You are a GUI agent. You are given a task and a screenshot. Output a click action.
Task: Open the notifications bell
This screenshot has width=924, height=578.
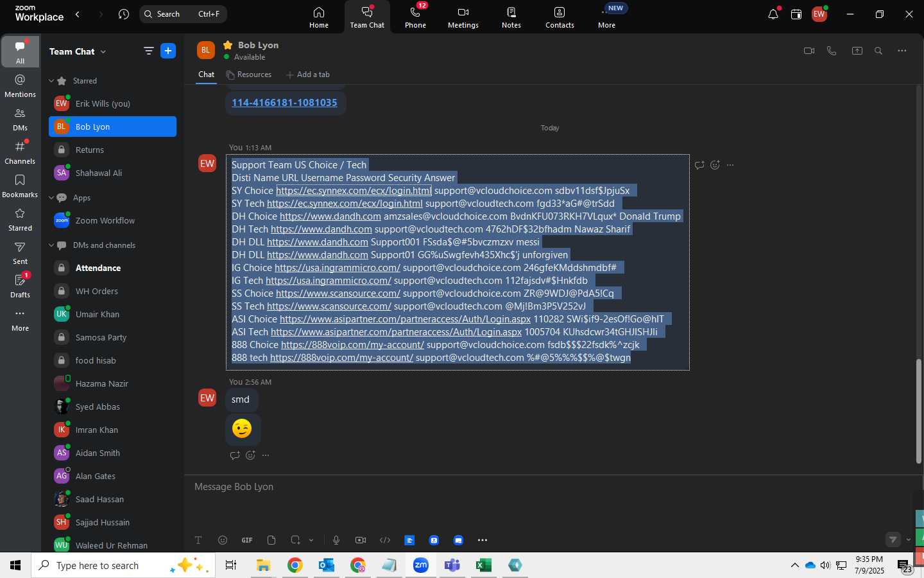coord(773,14)
